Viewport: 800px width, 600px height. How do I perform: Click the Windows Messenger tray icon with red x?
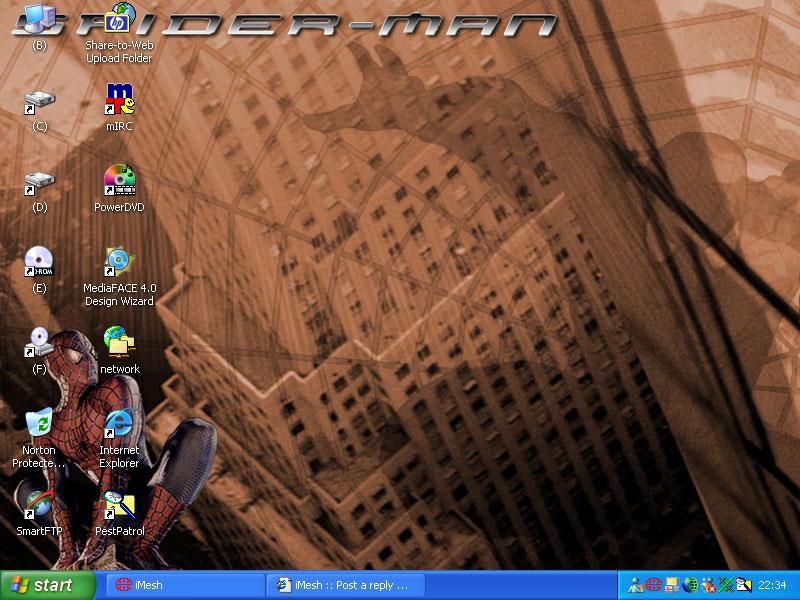click(x=708, y=585)
